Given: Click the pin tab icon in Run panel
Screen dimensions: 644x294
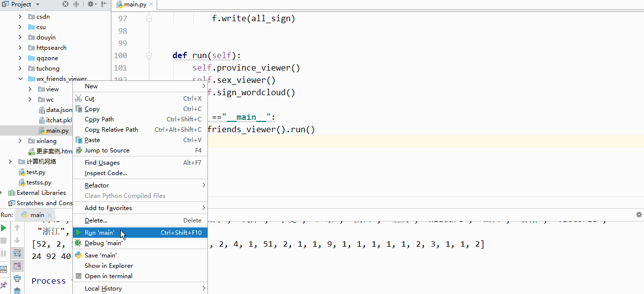Looking at the screenshot, I should (x=3, y=285).
